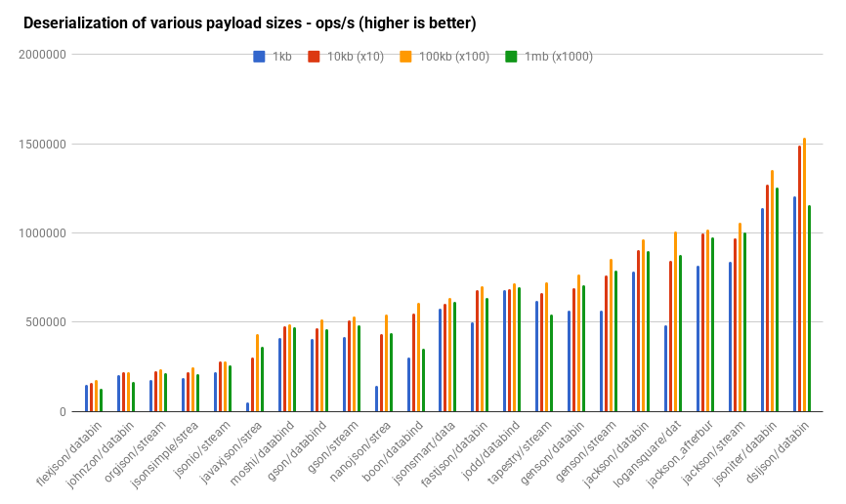The height and width of the screenshot is (504, 846).
Task: Click the orange 100kb bar for gson/databind
Action: tap(322, 366)
